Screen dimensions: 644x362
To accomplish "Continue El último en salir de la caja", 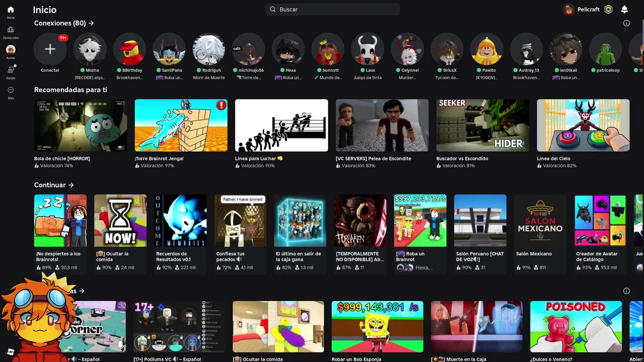I will click(300, 233).
